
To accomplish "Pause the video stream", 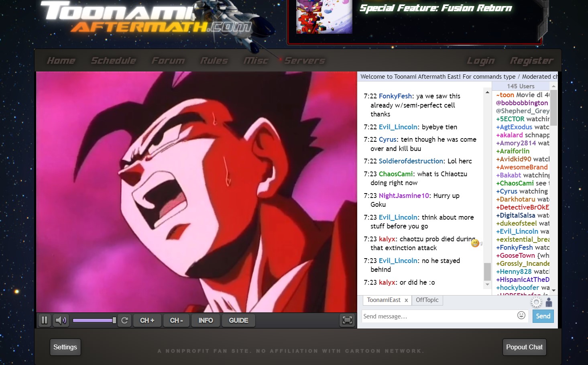I will pos(45,320).
